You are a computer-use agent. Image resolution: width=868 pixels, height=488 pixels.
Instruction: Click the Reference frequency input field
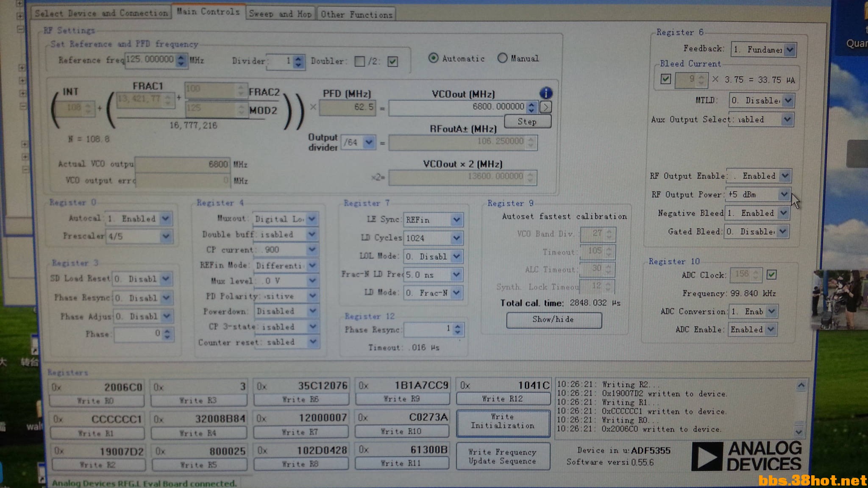150,59
